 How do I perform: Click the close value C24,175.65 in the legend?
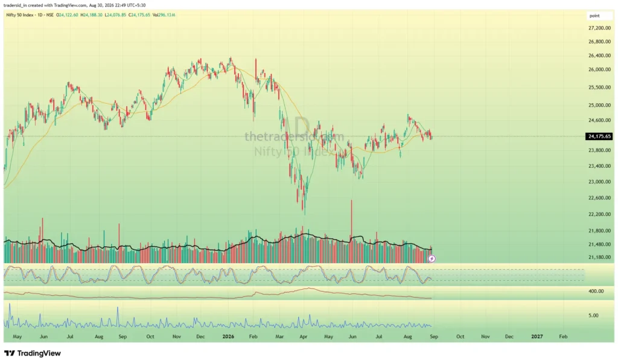click(139, 15)
